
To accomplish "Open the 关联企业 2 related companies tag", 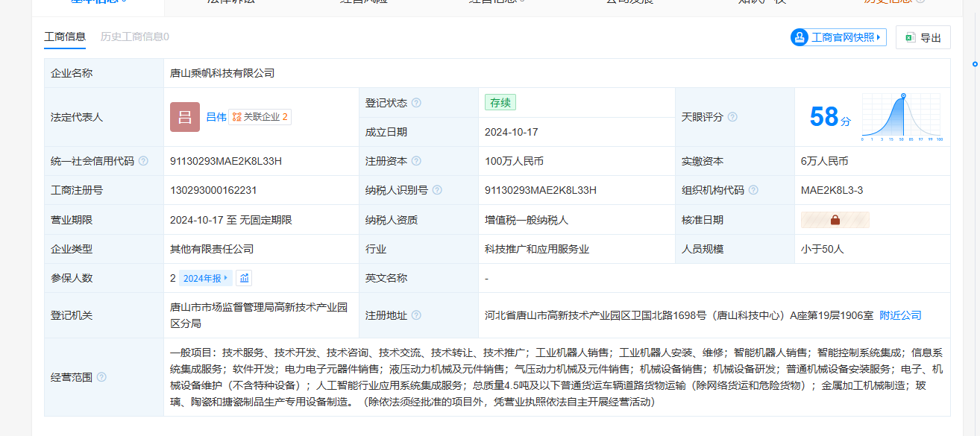I will (x=260, y=117).
